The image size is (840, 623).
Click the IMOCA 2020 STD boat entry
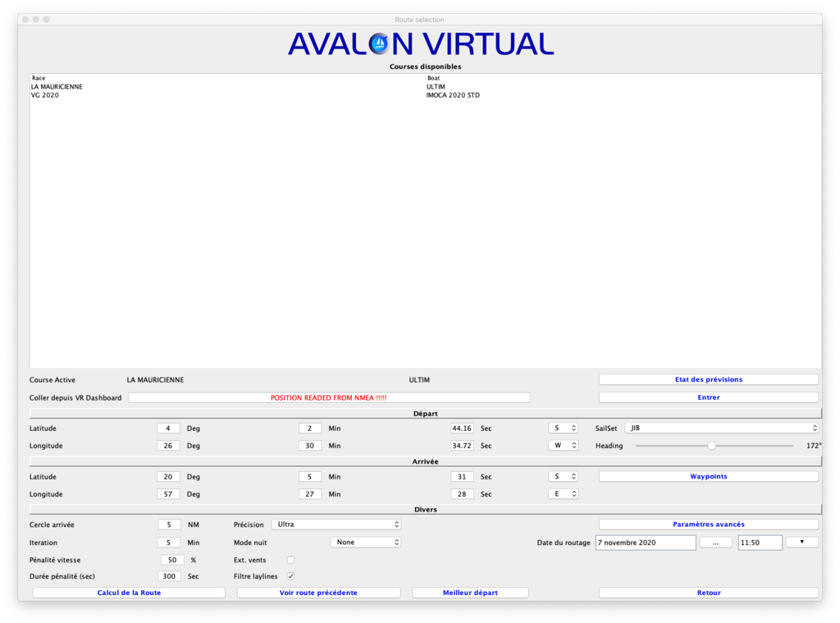point(453,95)
